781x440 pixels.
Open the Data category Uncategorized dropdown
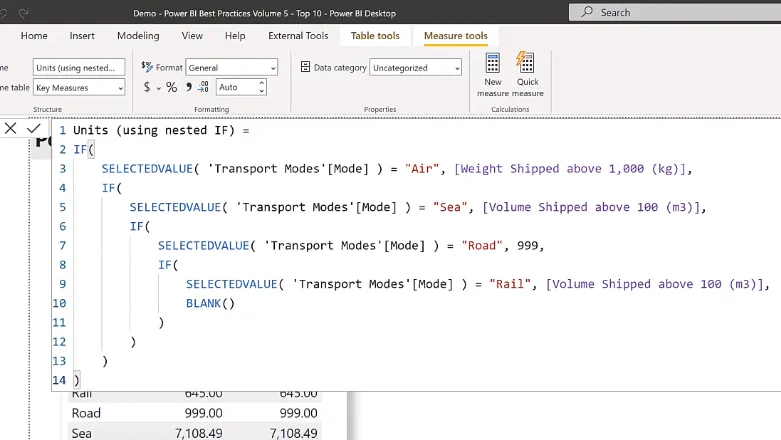tap(415, 67)
